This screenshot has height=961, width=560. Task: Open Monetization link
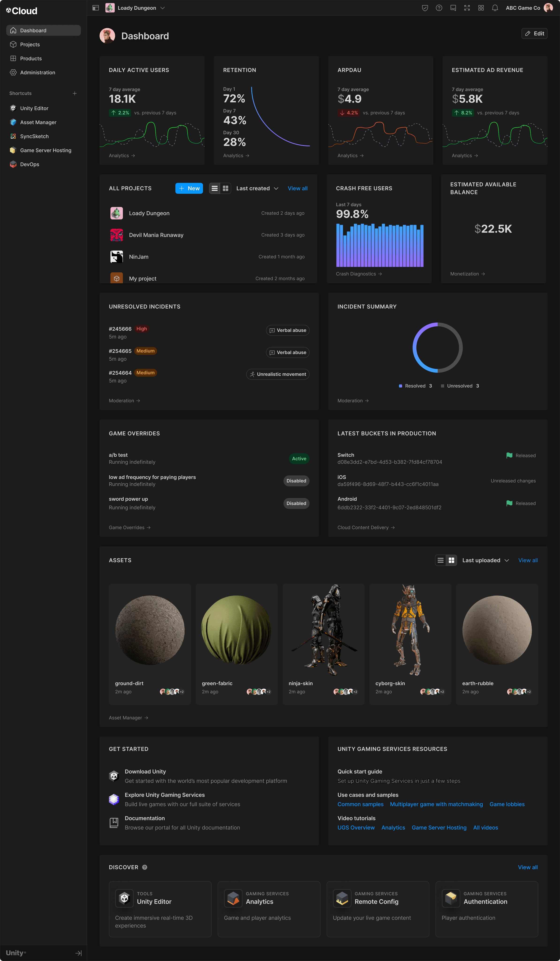[x=467, y=274]
